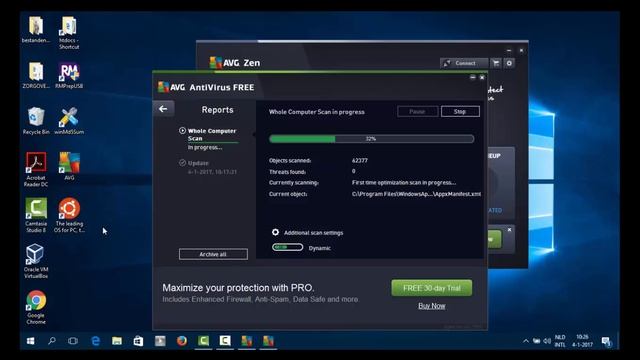Launch RMPrepUSB from the desktop

point(69,75)
